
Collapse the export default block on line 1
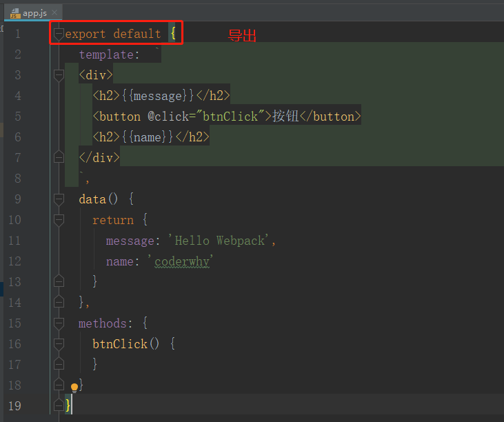59,33
